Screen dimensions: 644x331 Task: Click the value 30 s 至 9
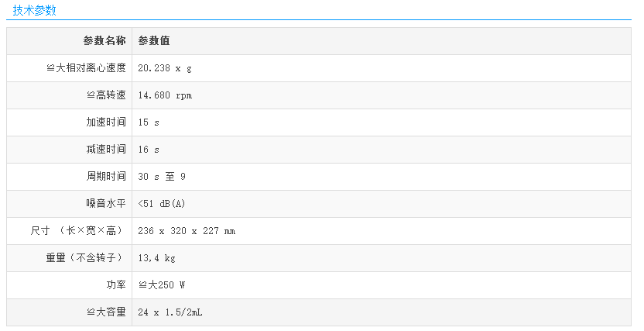[162, 177]
